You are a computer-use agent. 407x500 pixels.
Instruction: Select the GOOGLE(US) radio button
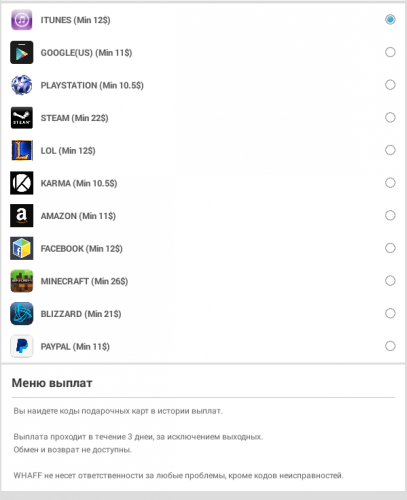390,52
